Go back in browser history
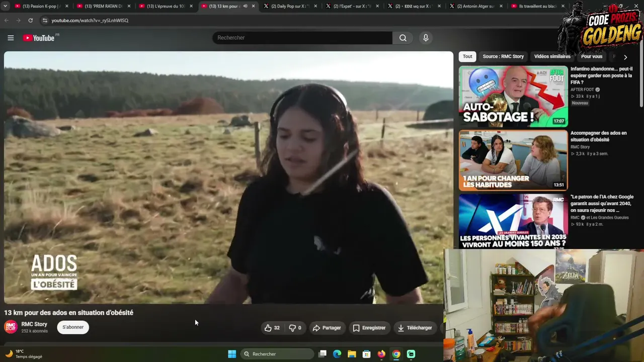This screenshot has height=362, width=644. coord(7,20)
